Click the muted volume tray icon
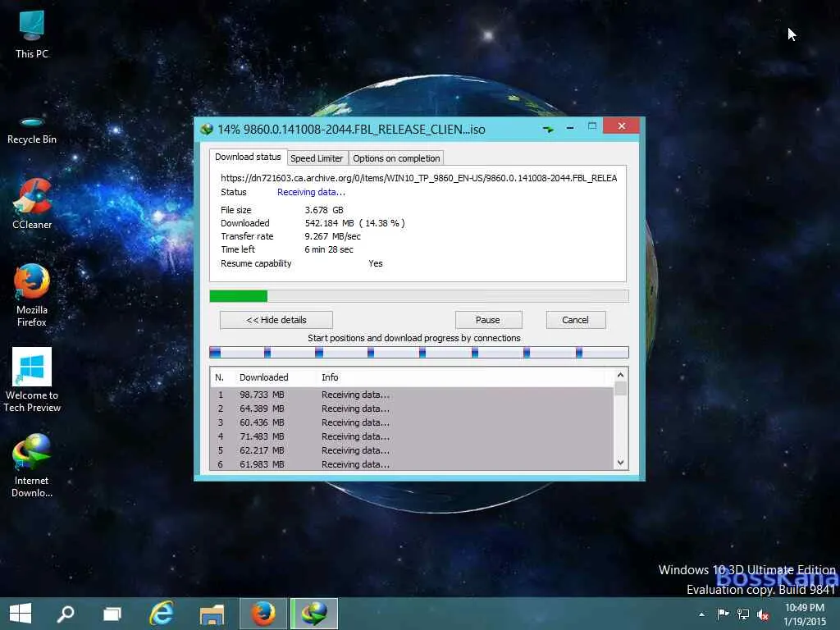This screenshot has height=630, width=840. point(763,614)
